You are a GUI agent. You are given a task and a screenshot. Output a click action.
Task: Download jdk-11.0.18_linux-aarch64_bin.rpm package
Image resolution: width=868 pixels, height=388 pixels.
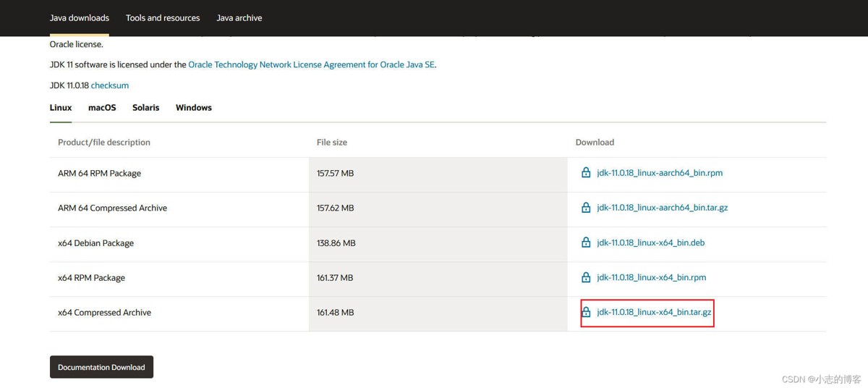[x=659, y=173]
